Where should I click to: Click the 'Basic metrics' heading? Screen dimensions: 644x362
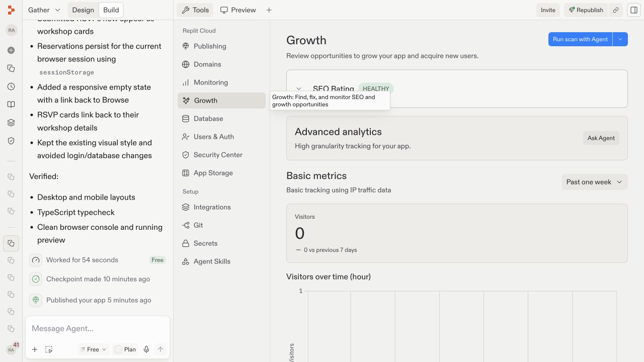316,176
